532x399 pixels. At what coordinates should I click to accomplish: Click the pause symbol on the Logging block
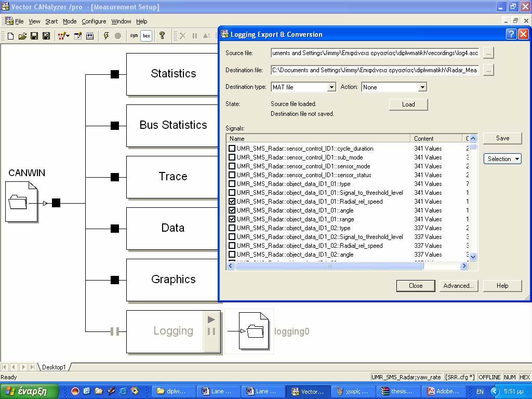[211, 331]
